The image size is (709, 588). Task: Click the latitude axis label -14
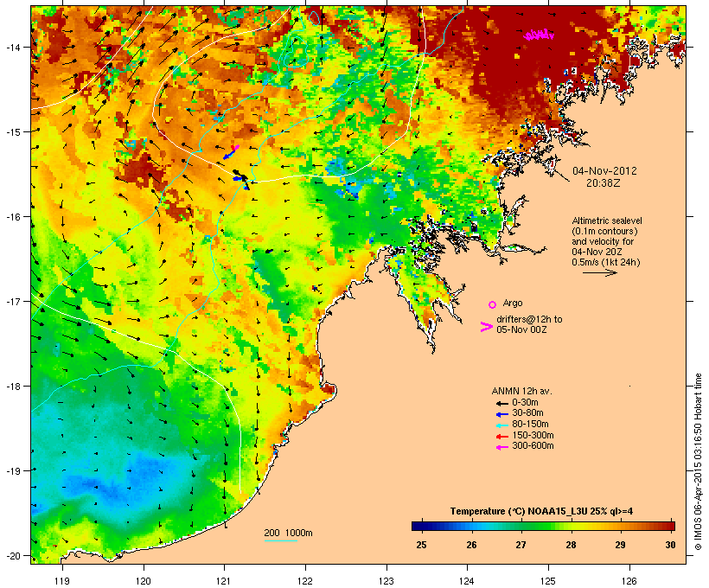click(x=12, y=47)
